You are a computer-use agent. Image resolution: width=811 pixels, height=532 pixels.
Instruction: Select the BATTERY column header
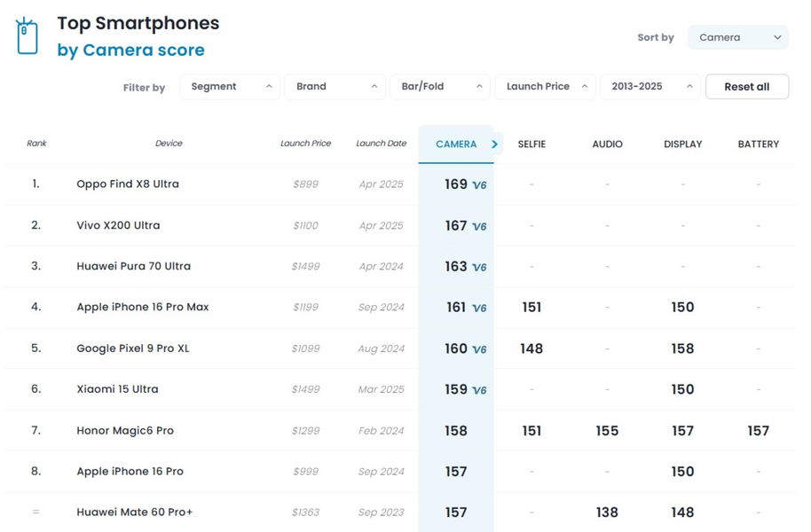759,145
